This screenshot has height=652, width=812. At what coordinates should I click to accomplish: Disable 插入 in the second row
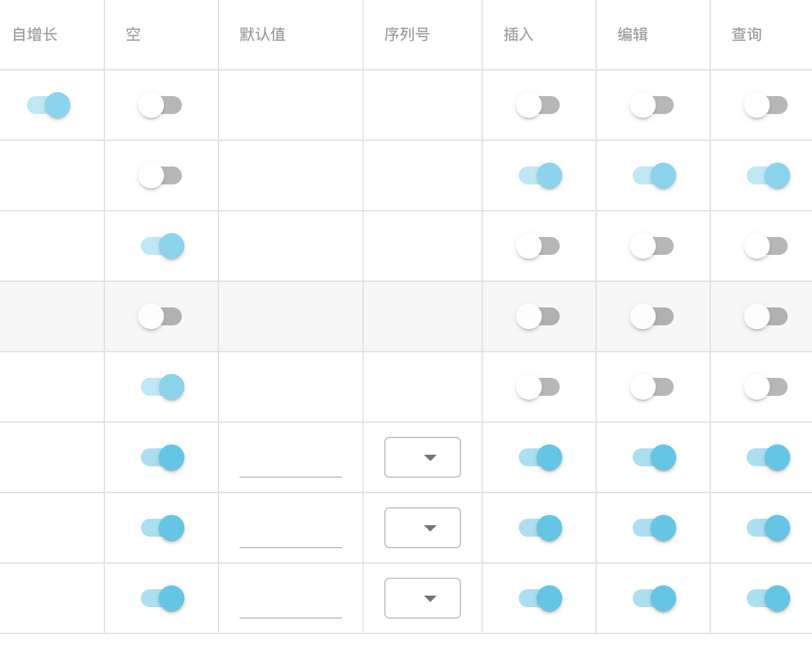[538, 175]
